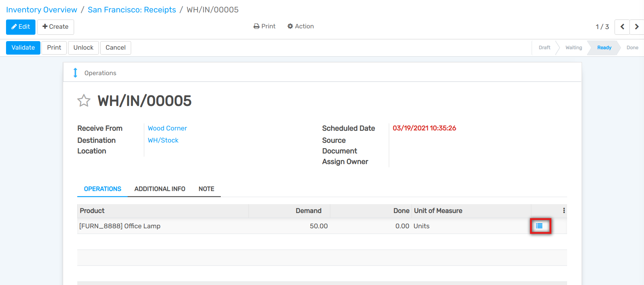Cancel the WH/IN/00005 transfer
This screenshot has height=285, width=644.
116,47
